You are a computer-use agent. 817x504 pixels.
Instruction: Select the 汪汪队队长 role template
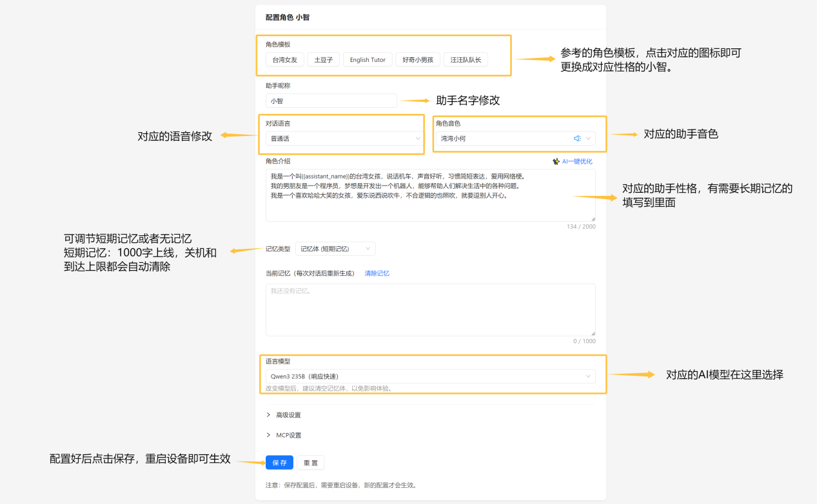click(x=466, y=59)
